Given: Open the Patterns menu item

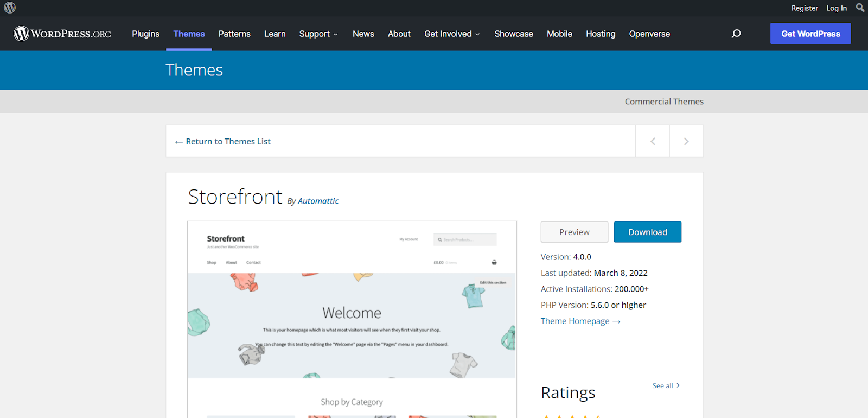Looking at the screenshot, I should point(234,34).
